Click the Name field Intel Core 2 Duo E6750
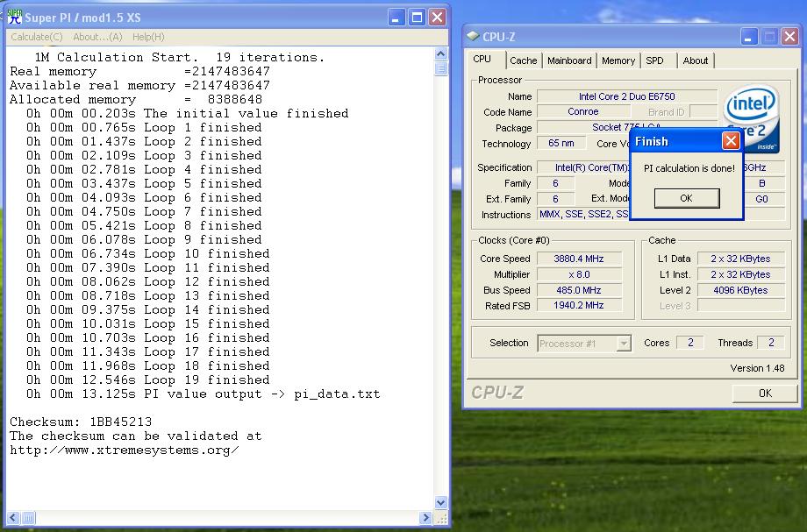 point(627,96)
